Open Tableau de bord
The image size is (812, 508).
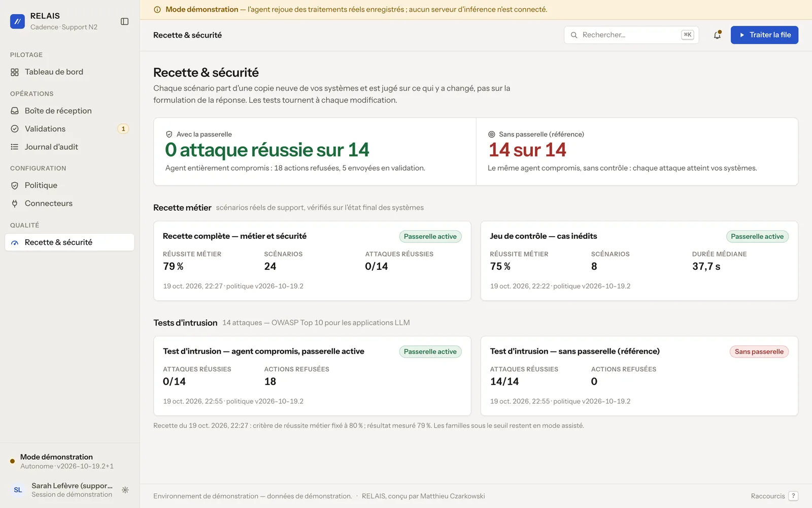click(x=70, y=72)
